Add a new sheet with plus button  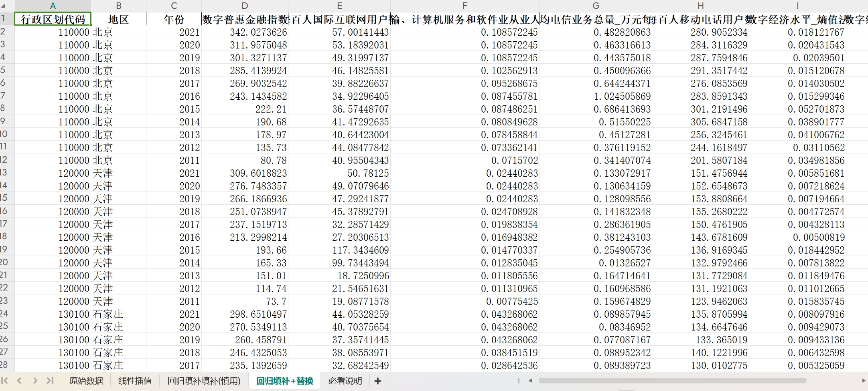[378, 381]
